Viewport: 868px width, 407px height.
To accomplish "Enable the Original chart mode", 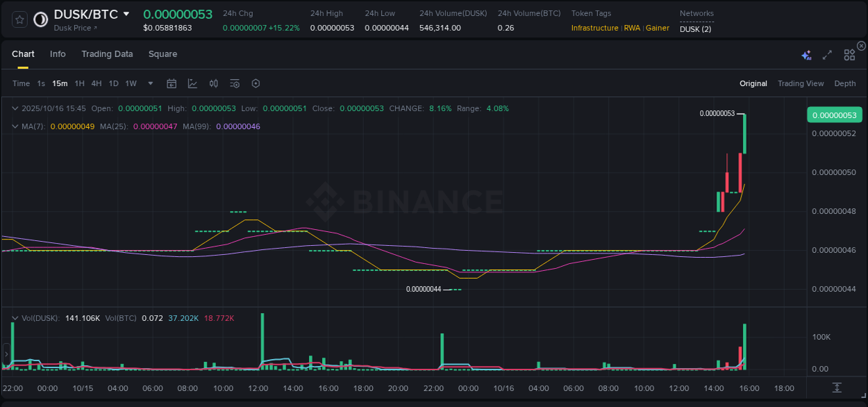I will coord(753,83).
